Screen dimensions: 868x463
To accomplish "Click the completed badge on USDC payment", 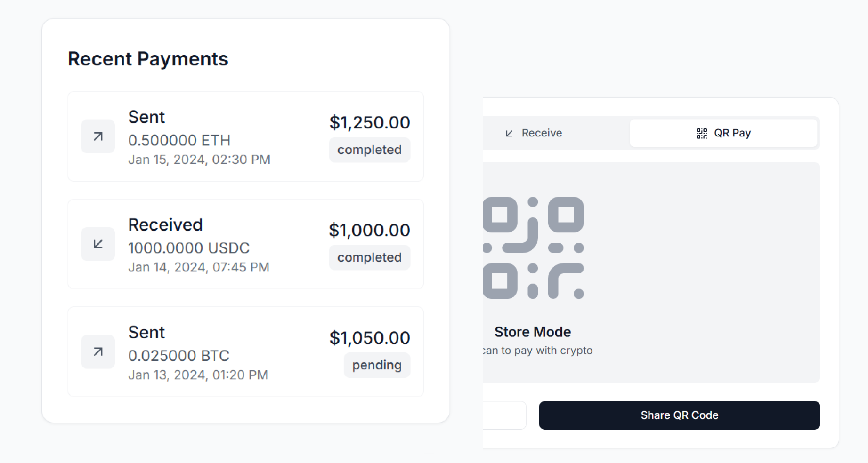I will tap(369, 257).
